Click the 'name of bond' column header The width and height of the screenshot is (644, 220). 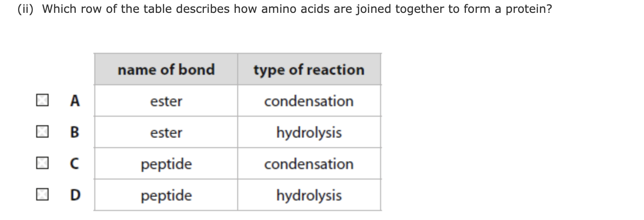pos(166,70)
